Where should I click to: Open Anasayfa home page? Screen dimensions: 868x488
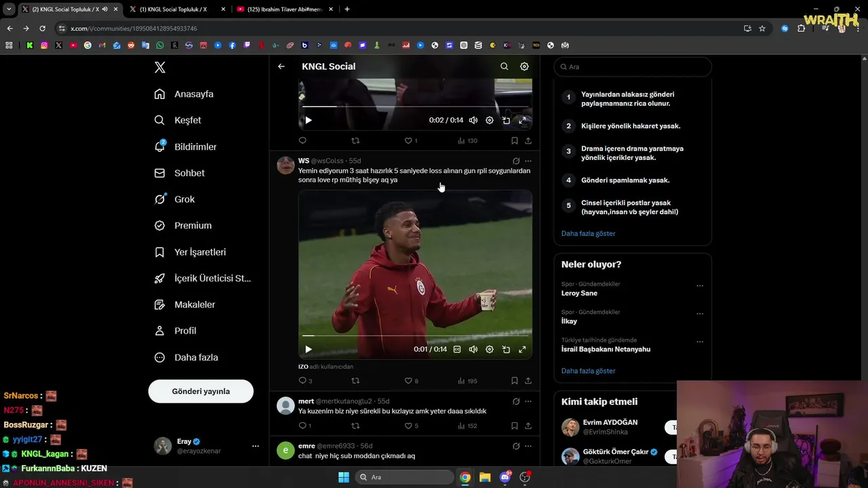click(184, 94)
